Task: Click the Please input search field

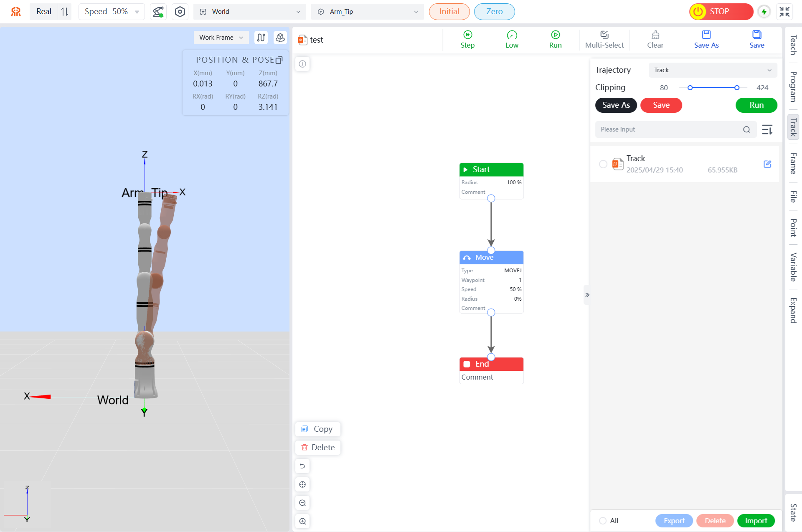Action: (x=668, y=129)
